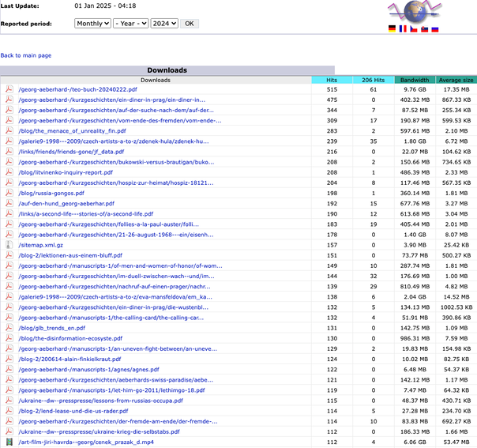Click PDF icon for lend-lease-und-die-us-rader.pdf
Image resolution: width=477 pixels, height=448 pixels.
pyautogui.click(x=9, y=411)
